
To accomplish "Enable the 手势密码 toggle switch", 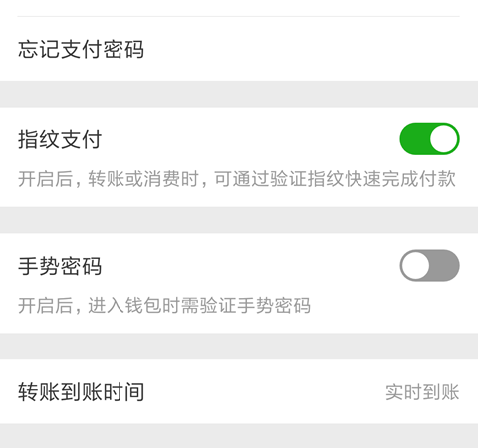I will 429,265.
